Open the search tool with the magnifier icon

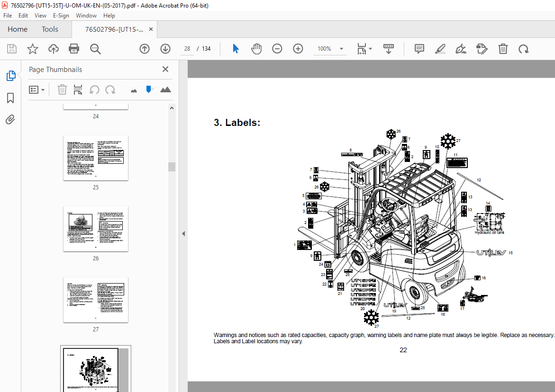(x=95, y=48)
